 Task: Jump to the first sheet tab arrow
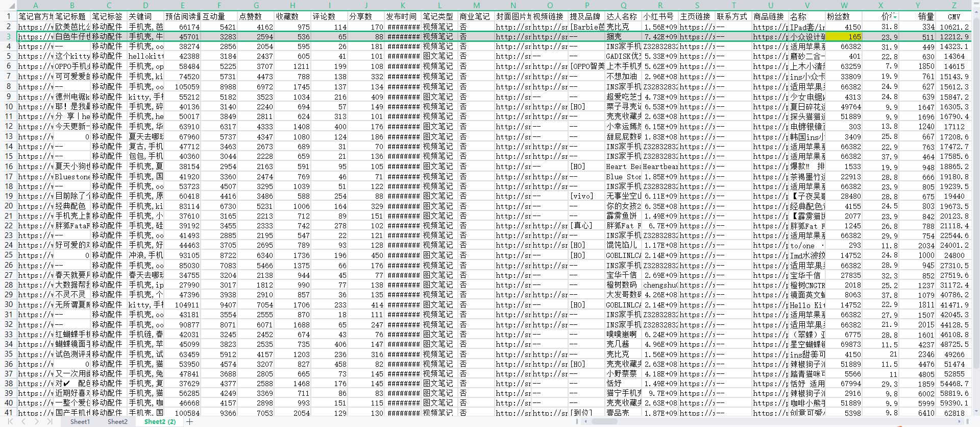[11, 421]
